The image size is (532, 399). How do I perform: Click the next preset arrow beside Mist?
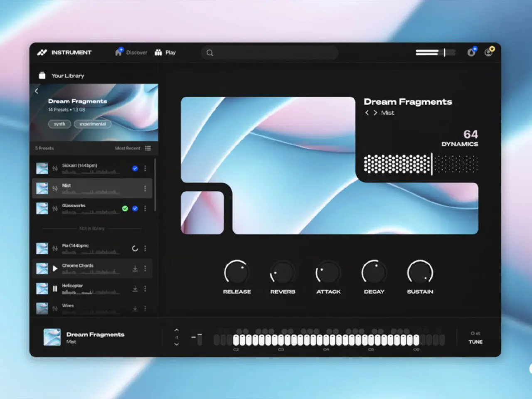(375, 113)
